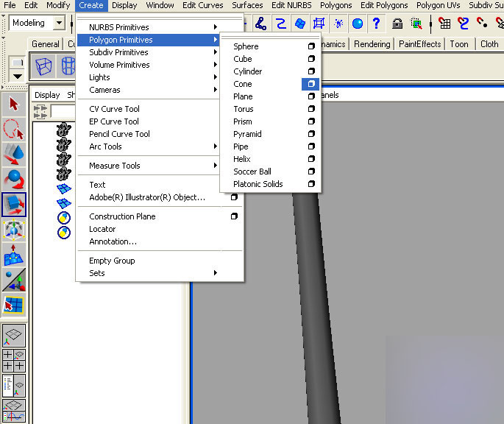Expand Cameras submenu
This screenshot has width=504, height=424.
[148, 90]
